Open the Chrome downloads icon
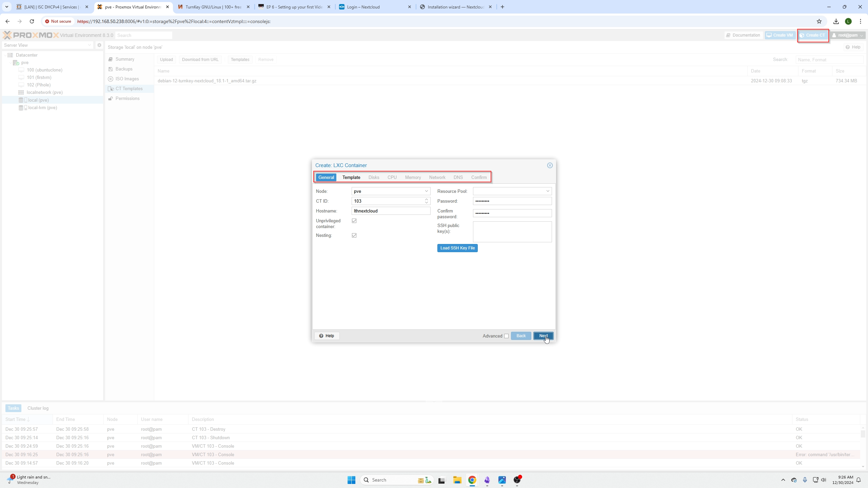868x488 pixels. coord(836,21)
